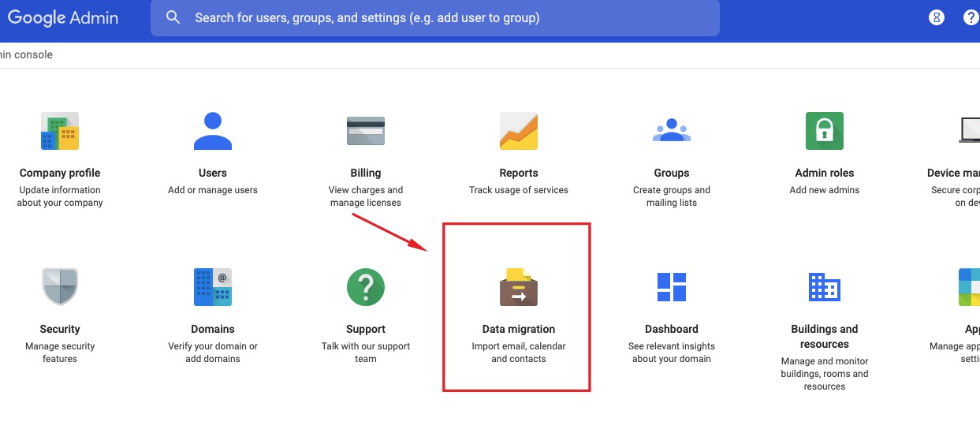Viewport: 980px width, 433px height.
Task: Click the search magnifier icon
Action: click(173, 17)
